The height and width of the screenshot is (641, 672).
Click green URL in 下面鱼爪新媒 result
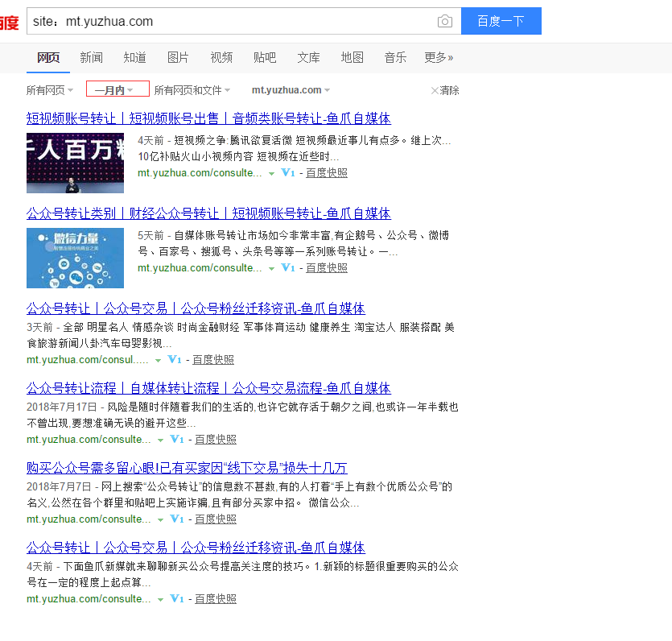(89, 598)
